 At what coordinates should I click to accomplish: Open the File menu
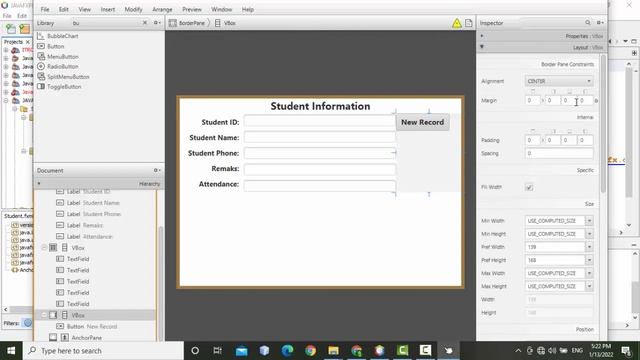[45, 9]
